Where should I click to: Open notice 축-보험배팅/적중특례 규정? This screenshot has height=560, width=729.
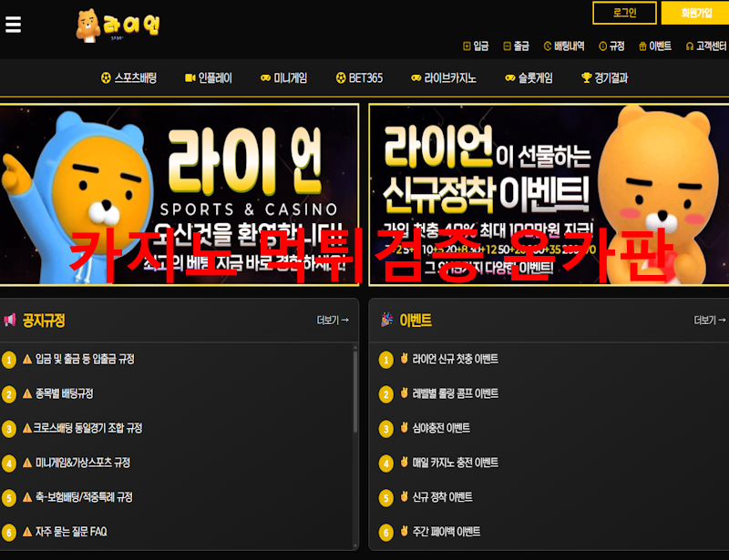tap(84, 497)
